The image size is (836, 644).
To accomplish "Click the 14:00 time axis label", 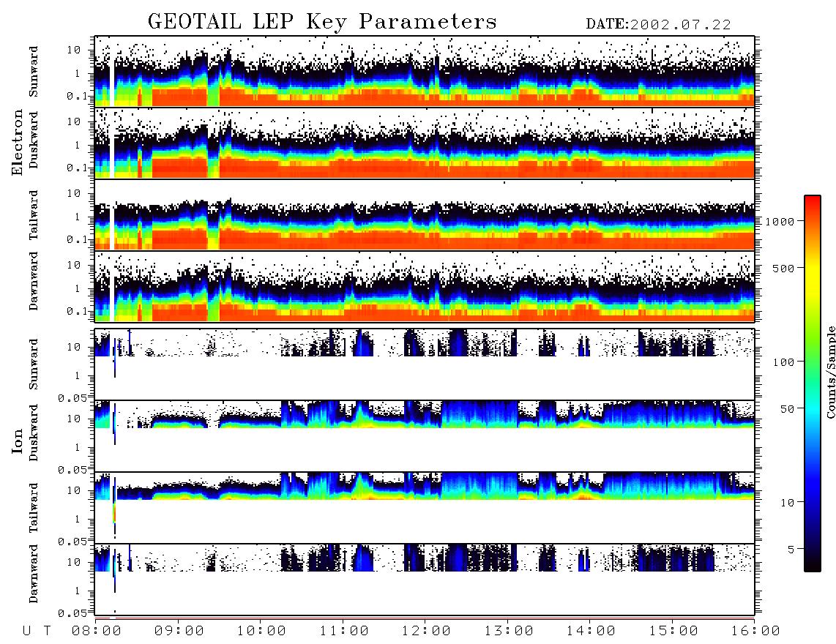I will tap(591, 631).
